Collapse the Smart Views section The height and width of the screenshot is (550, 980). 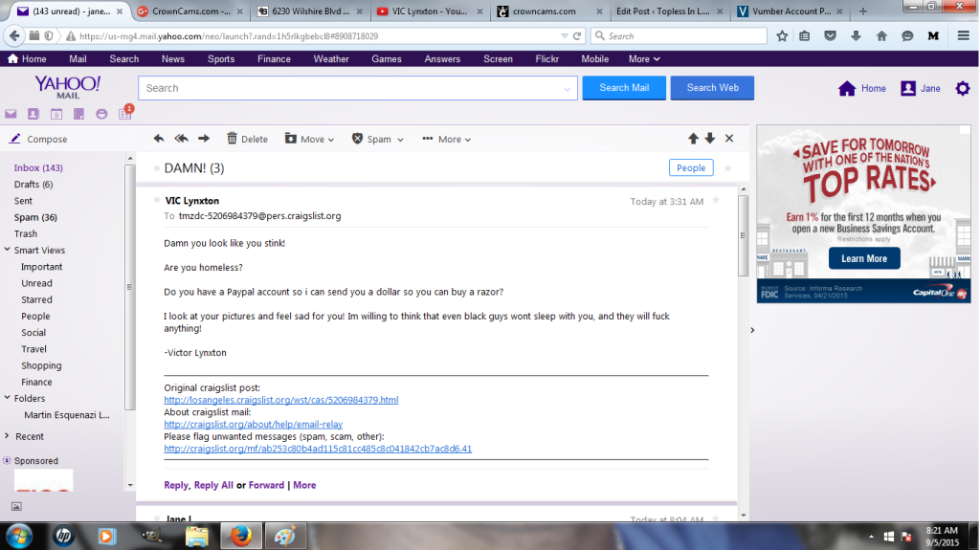tap(7, 250)
